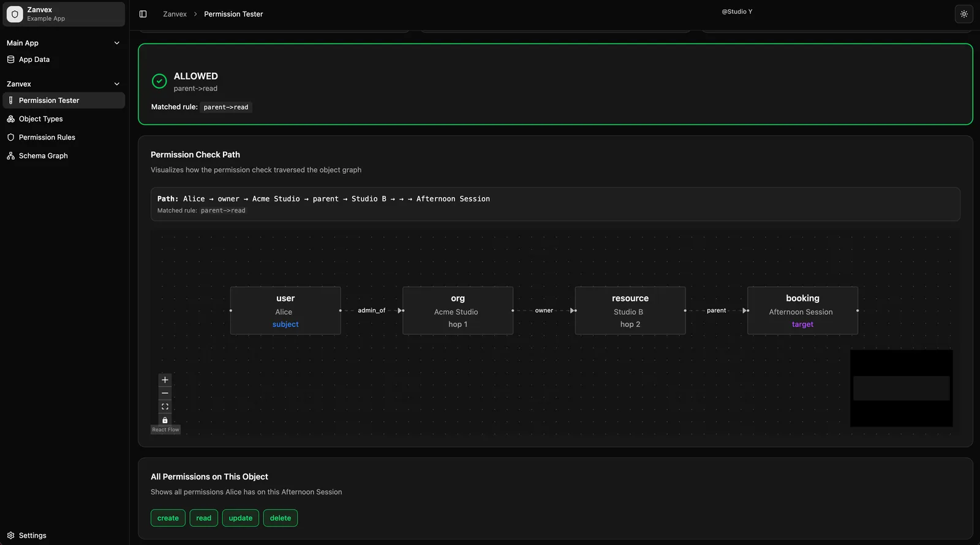Click the create permission badge
Image resolution: width=980 pixels, height=545 pixels.
coord(168,518)
